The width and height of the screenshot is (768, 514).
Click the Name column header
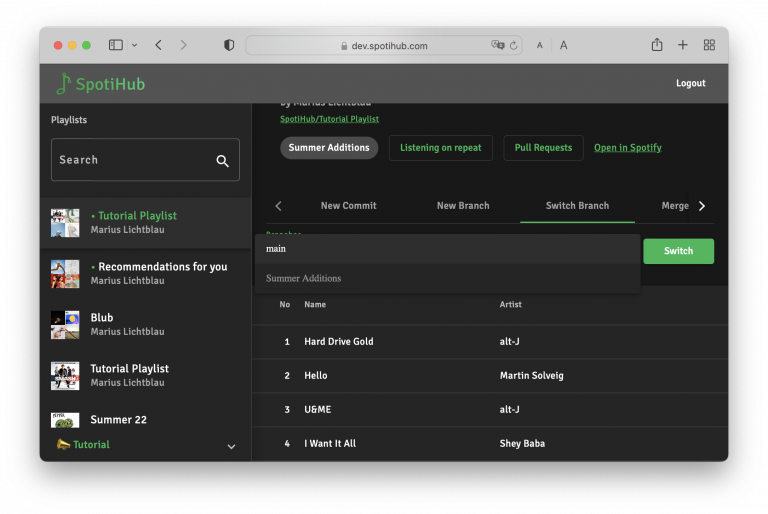point(315,304)
